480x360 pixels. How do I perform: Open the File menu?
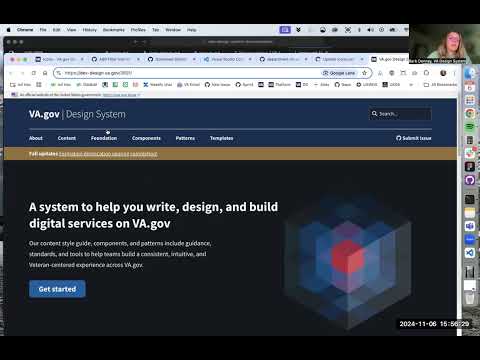pos(43,30)
